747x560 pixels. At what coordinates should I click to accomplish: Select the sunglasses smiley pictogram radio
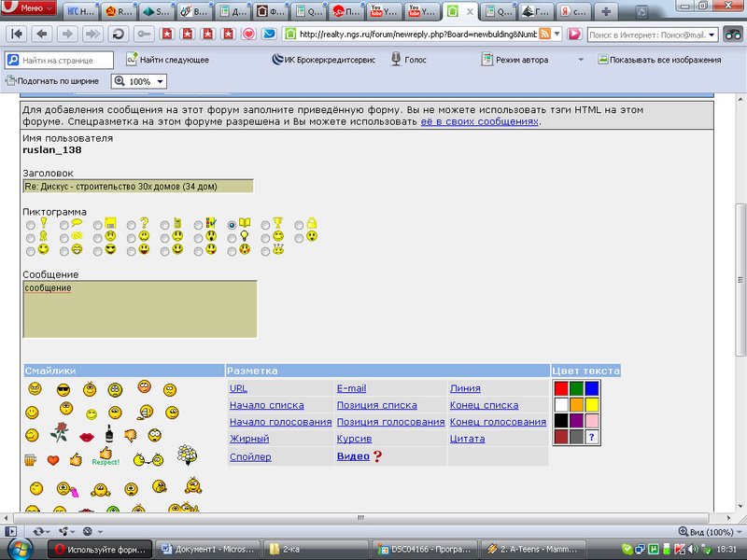98,251
